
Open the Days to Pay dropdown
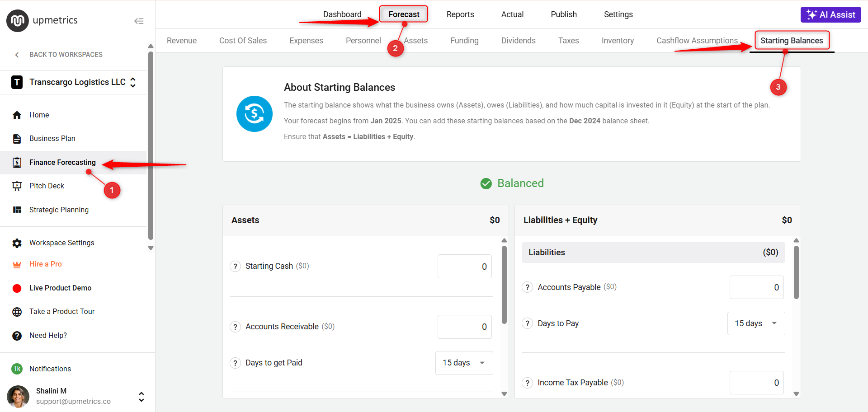[x=756, y=323]
